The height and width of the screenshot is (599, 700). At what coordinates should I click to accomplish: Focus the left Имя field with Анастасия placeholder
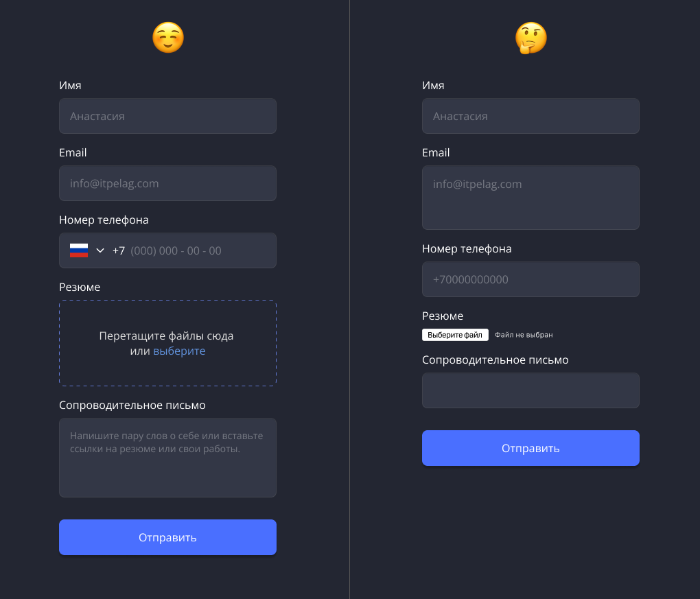click(x=168, y=116)
